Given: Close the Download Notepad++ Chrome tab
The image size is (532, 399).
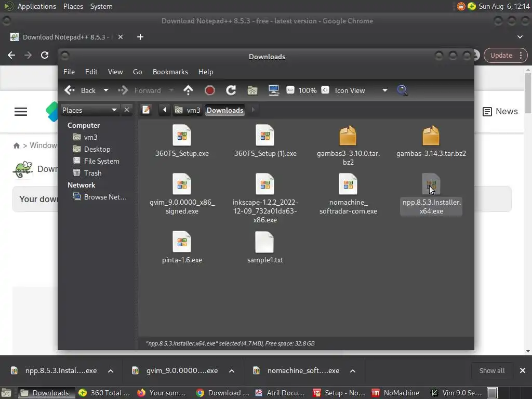Looking at the screenshot, I should (121, 37).
